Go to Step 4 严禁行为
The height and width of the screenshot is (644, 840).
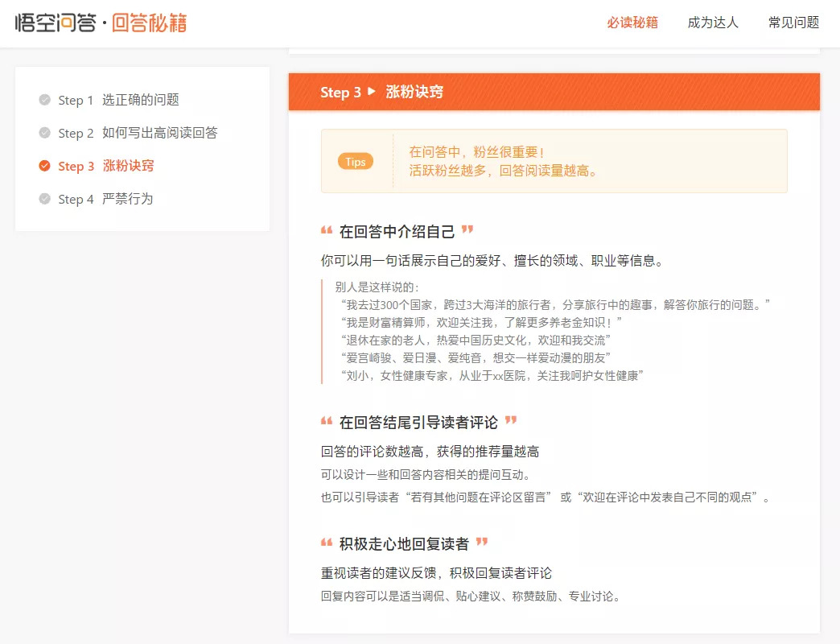tap(105, 199)
